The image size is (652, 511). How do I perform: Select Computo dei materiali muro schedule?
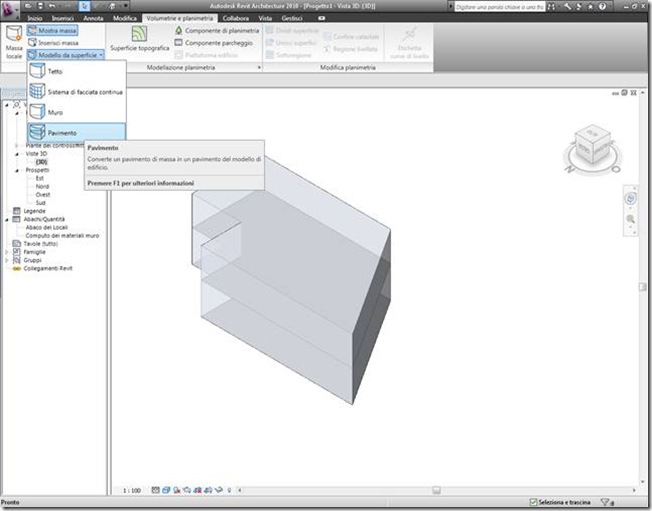pyautogui.click(x=62, y=235)
